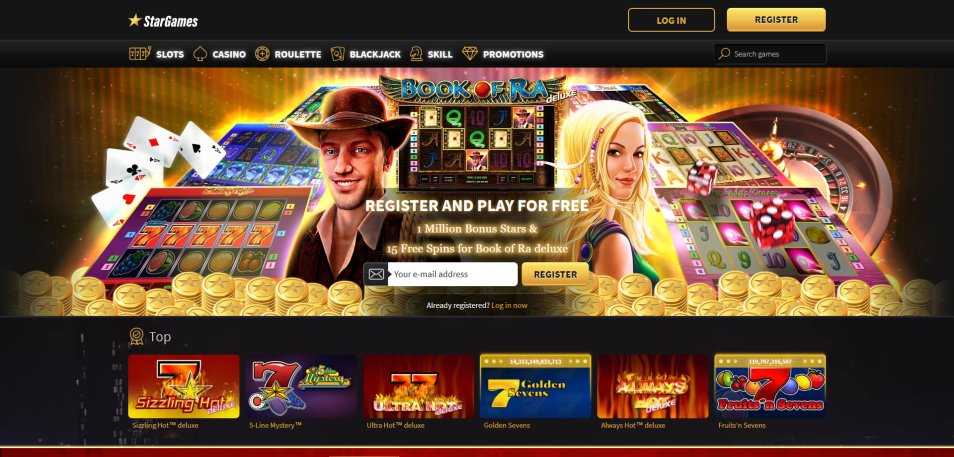Screen dimensions: 954x457
Task: Open the SLOTS menu item
Action: coord(170,54)
